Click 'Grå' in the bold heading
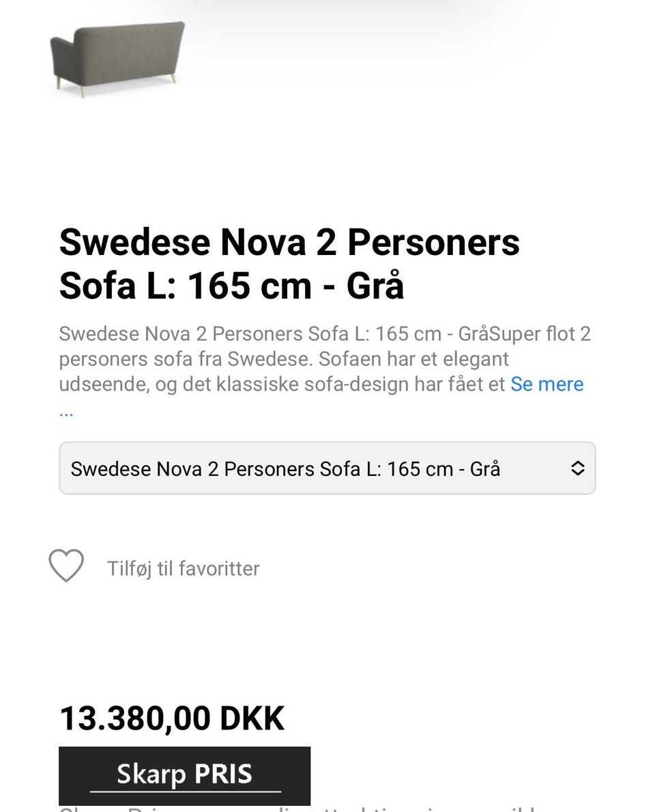This screenshot has width=655, height=812. tap(375, 286)
